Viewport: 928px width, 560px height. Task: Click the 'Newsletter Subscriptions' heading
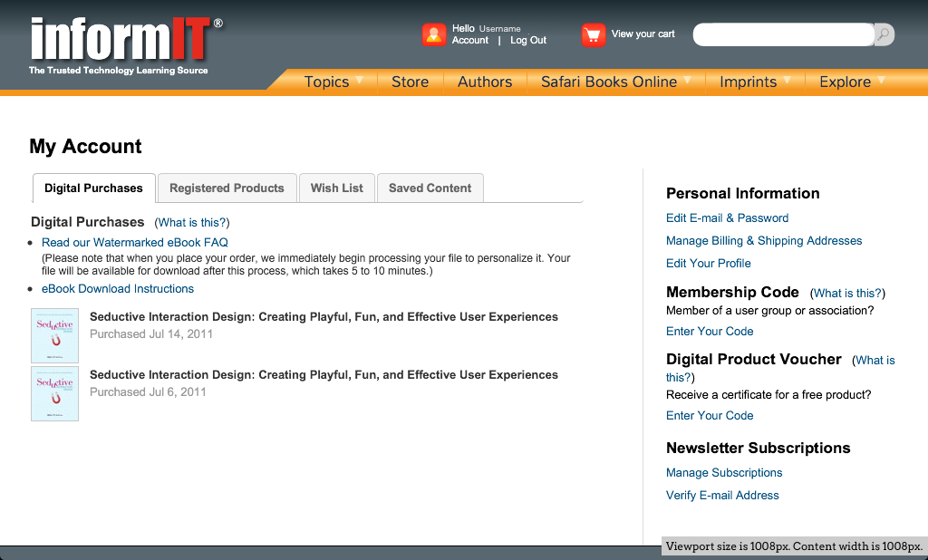(759, 449)
